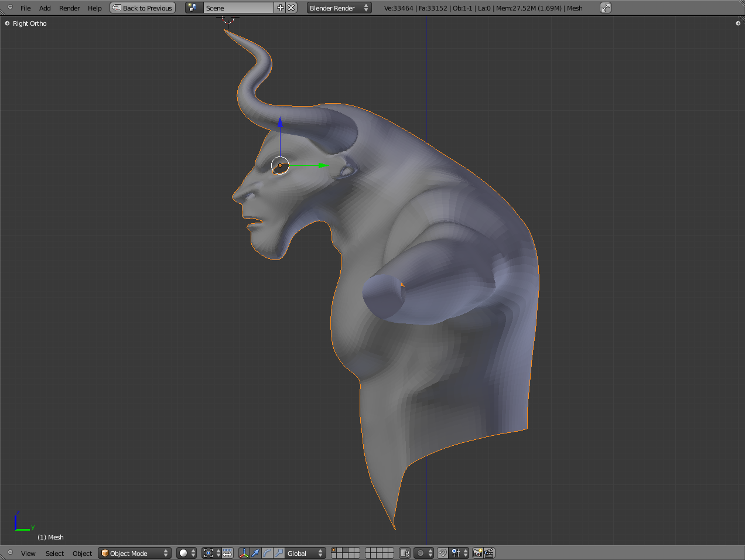745x560 pixels.
Task: Delete the scene with X icon
Action: point(291,8)
